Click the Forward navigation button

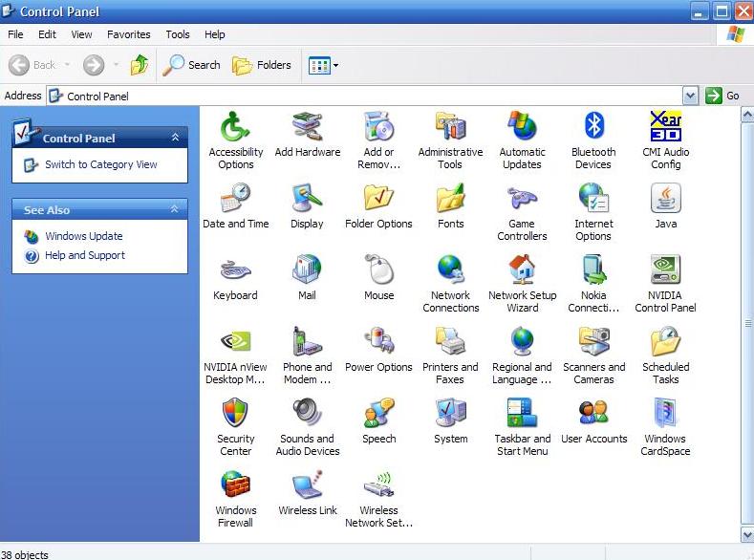[94, 65]
